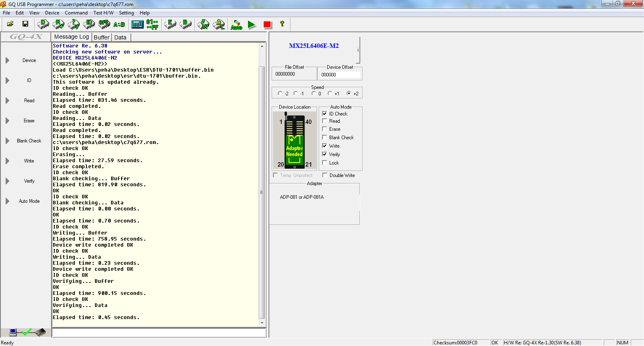Tick the Double Write checkbox
The height and width of the screenshot is (346, 644).
pyautogui.click(x=325, y=175)
